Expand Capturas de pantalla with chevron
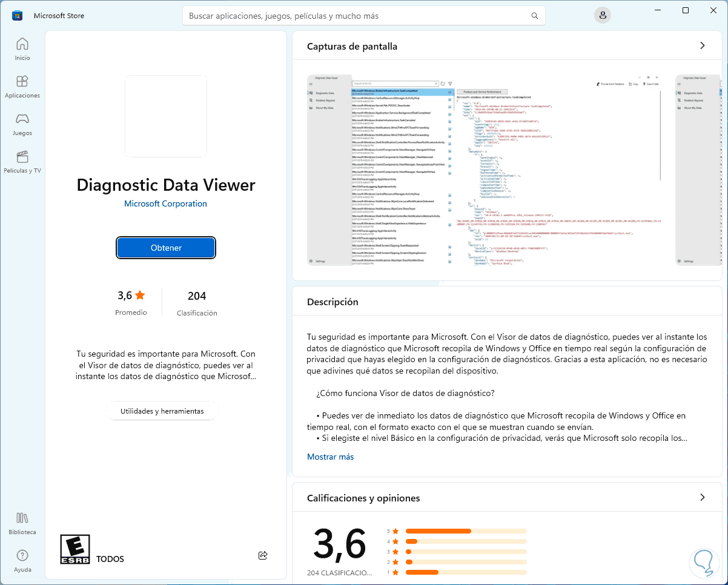Viewport: 728px width, 585px height. [x=703, y=45]
